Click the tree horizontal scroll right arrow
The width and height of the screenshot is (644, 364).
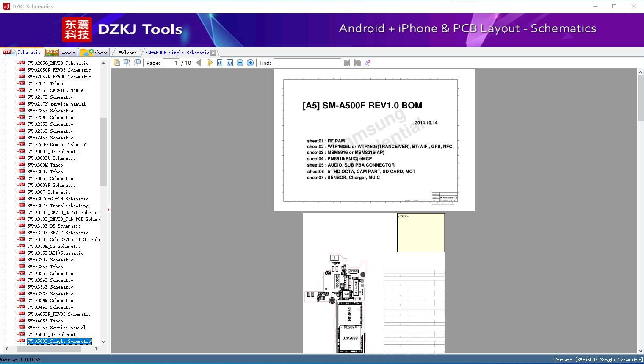pyautogui.click(x=97, y=349)
